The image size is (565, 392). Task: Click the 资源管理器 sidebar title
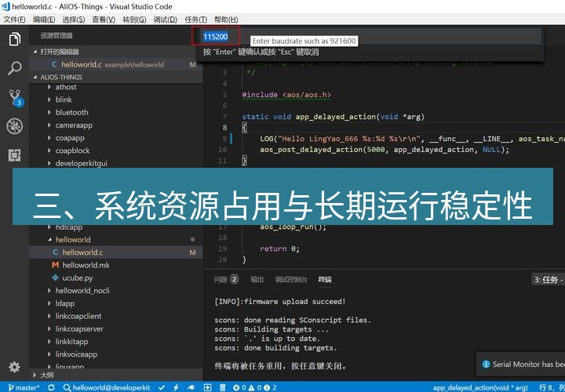click(x=56, y=35)
